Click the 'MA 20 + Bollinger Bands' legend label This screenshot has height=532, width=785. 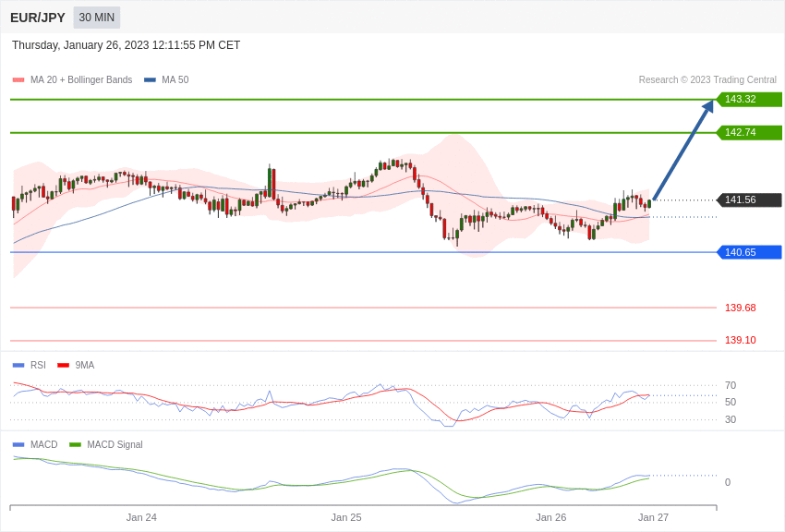[81, 79]
